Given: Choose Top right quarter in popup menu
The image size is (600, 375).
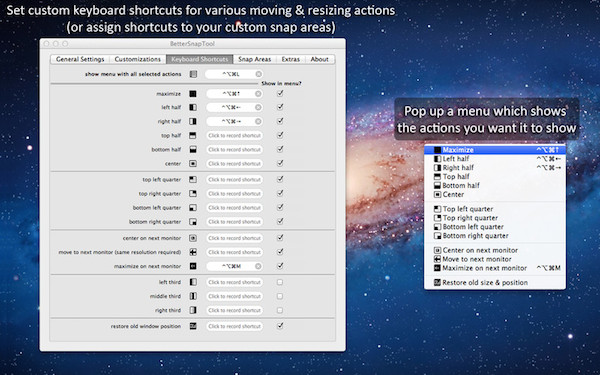Looking at the screenshot, I should click(495, 218).
